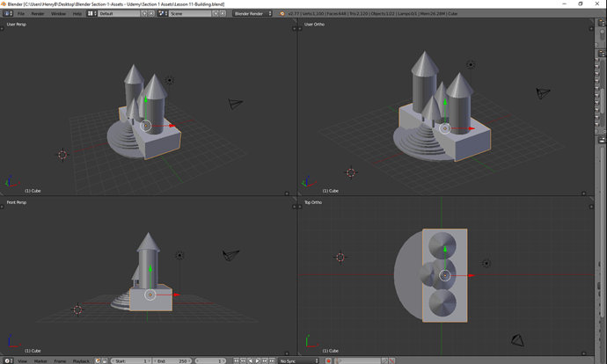Click the red X-axis arrow in Top Ortho view
The height and width of the screenshot is (364, 607).
tap(470, 275)
